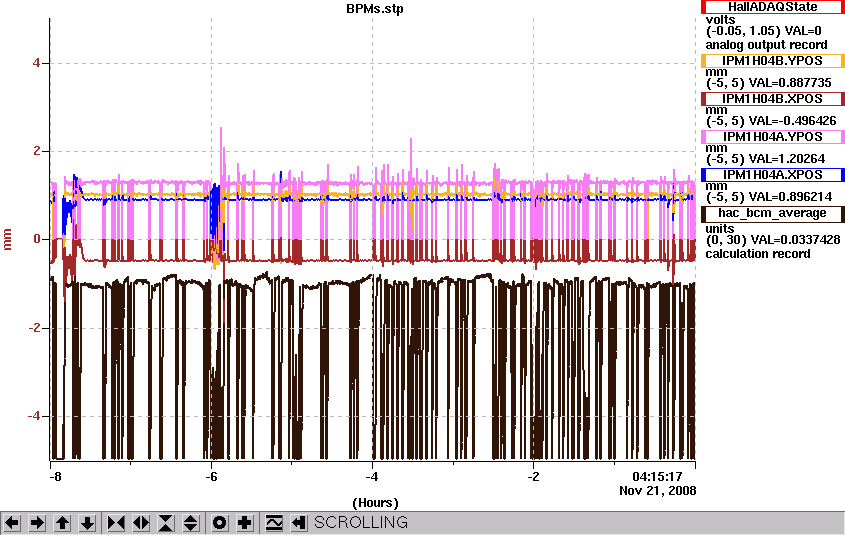845x535 pixels.
Task: Pan the graph down with the down arrow
Action: tap(87, 523)
